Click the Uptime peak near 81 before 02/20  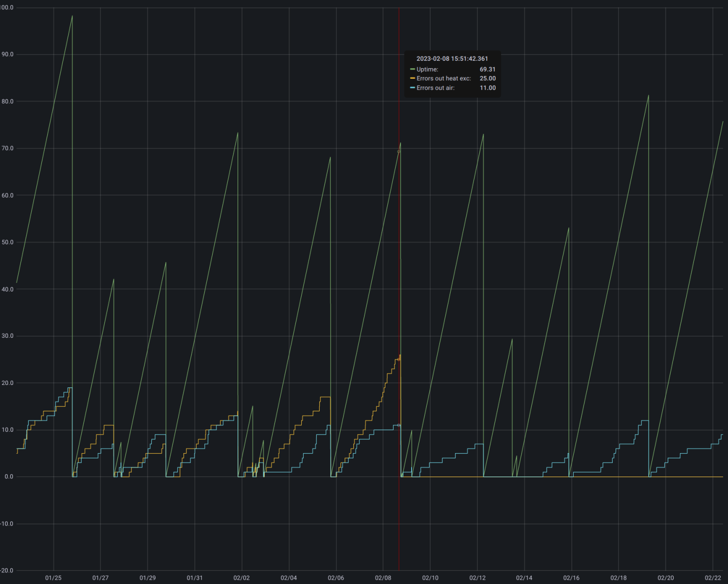[x=648, y=96]
